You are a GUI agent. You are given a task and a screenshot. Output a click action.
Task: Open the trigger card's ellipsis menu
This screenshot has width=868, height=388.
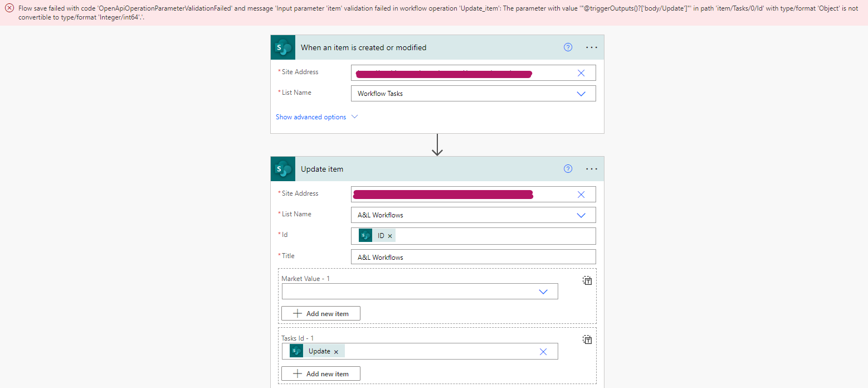coord(591,47)
